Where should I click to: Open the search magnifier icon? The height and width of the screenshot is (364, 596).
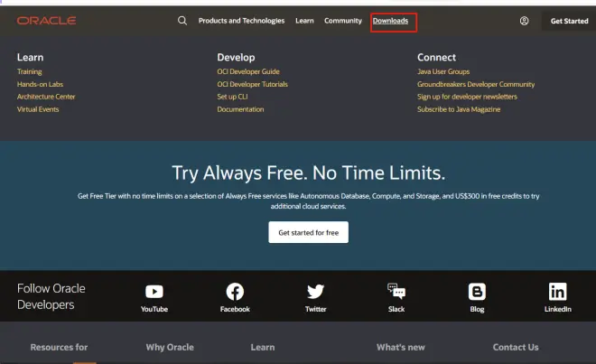tap(182, 21)
